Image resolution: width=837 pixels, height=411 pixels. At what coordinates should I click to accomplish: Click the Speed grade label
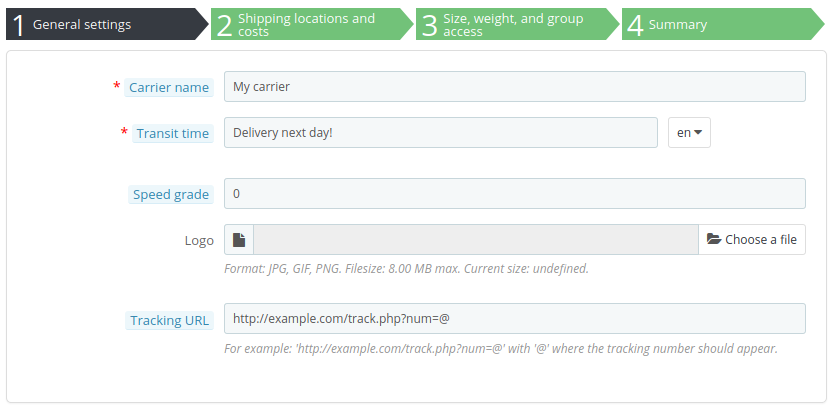pos(171,194)
